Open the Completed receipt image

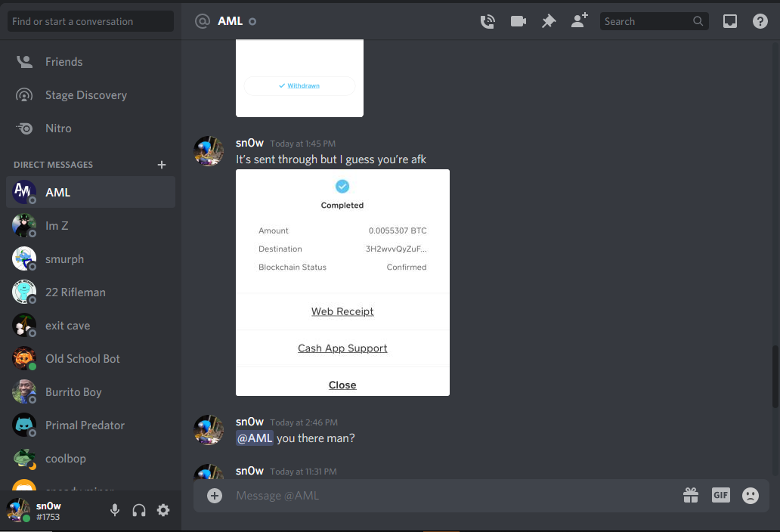[342, 283]
